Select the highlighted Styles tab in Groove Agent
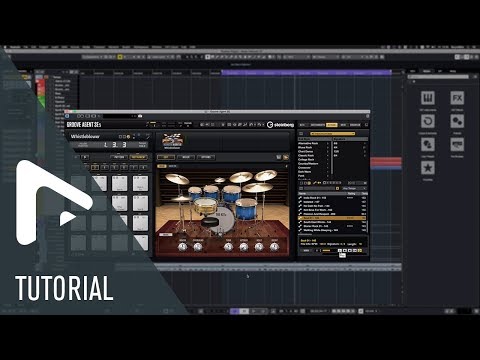This screenshot has width=480, height=360. (x=332, y=125)
